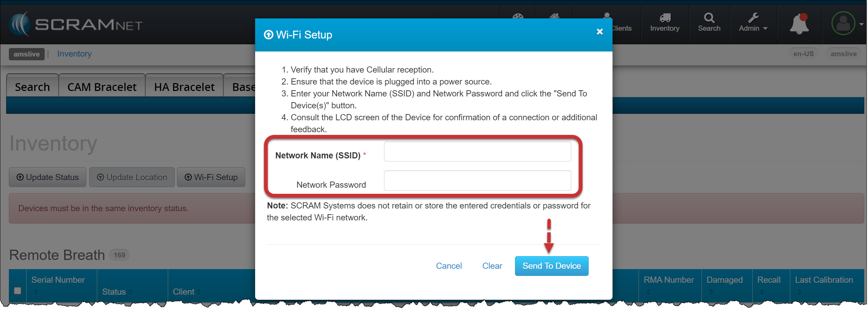Close the Wi-Fi Setup dialog
The image size is (868, 311).
[x=600, y=32]
